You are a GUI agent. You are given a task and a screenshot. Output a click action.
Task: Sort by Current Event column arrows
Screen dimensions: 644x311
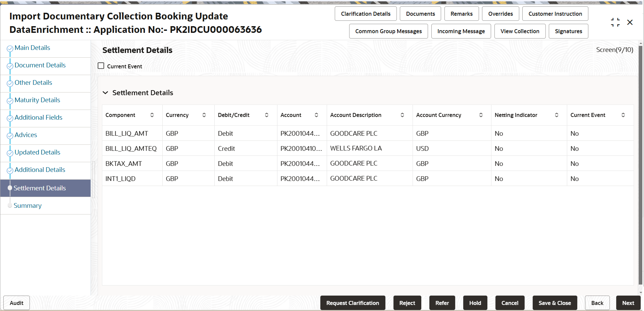click(623, 115)
